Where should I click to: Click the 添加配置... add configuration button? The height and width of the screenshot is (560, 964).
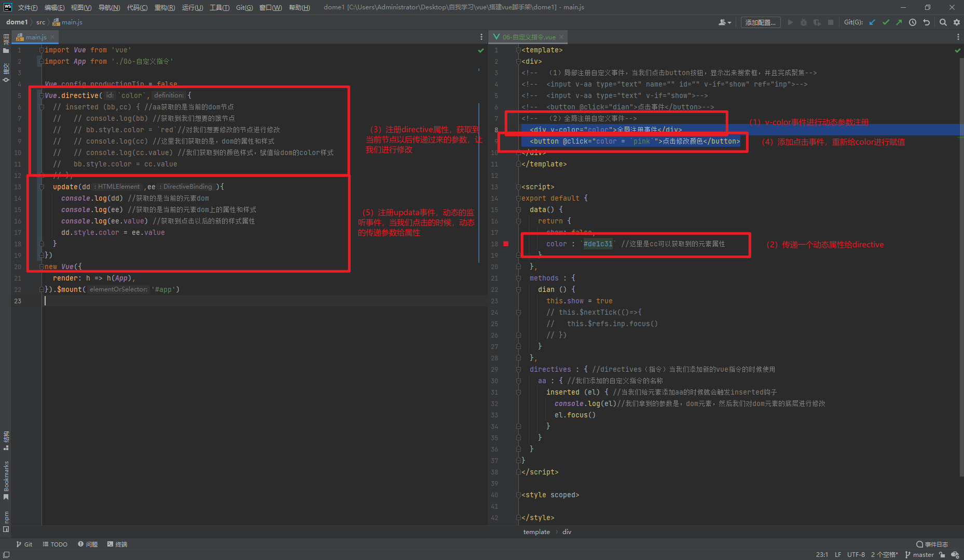tap(761, 22)
